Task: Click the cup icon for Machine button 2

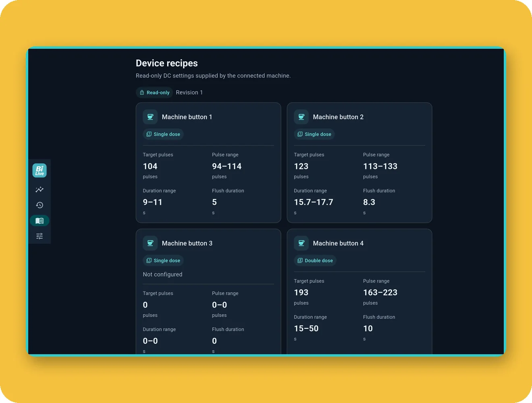Action: pyautogui.click(x=301, y=117)
